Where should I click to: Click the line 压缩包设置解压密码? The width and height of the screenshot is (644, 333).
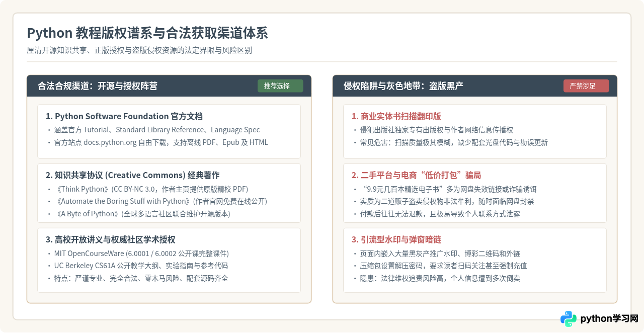pos(444,266)
